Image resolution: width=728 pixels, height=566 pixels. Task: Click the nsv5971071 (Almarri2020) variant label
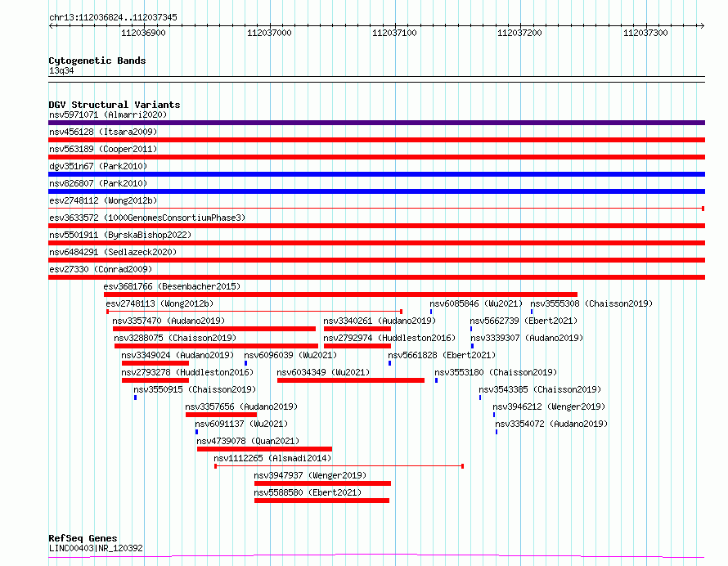[108, 115]
